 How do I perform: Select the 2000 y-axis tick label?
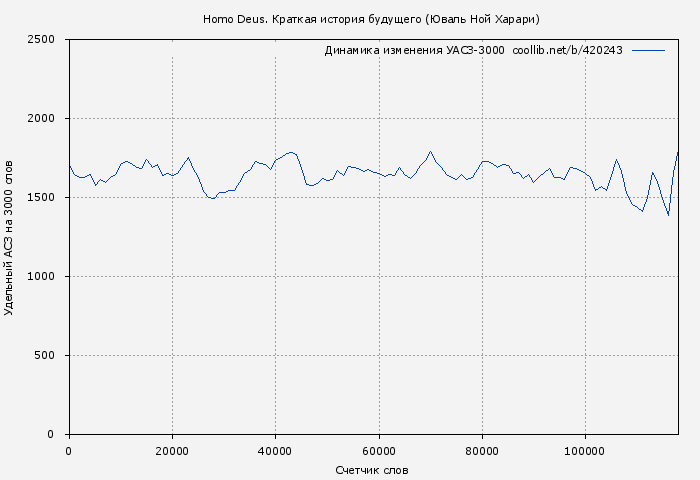46,119
